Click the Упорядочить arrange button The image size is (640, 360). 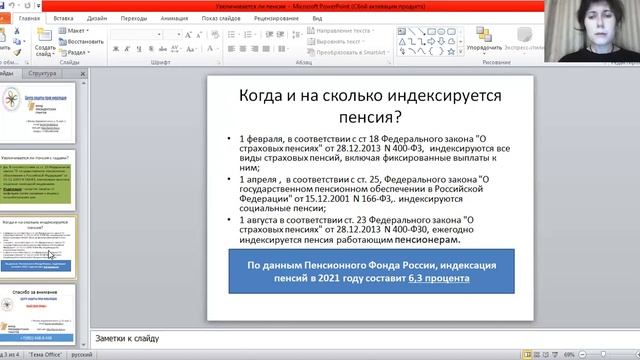click(x=484, y=40)
